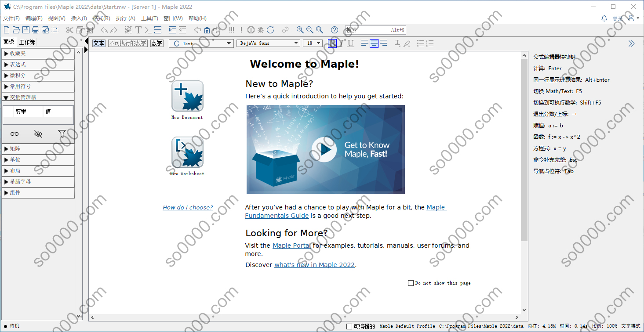The height and width of the screenshot is (332, 644).
Task: Expand the 收藏夹 palette
Action: pos(38,53)
